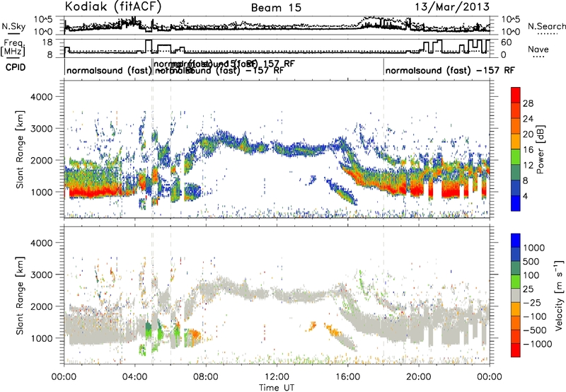The width and height of the screenshot is (566, 392).
Task: Click the green velocity patch near 05:00
Action: (x=149, y=330)
